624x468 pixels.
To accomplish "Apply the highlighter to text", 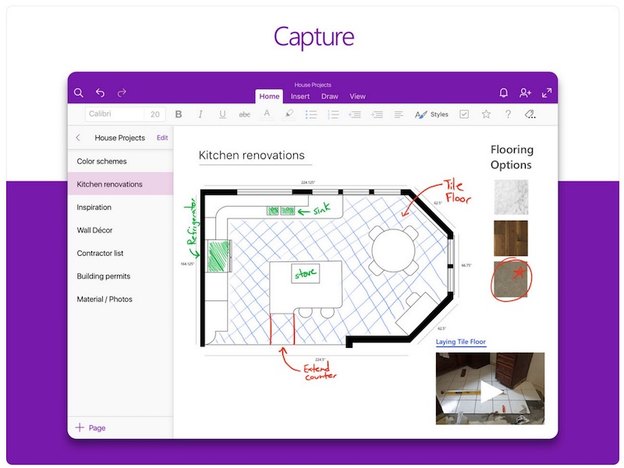I will click(x=289, y=115).
